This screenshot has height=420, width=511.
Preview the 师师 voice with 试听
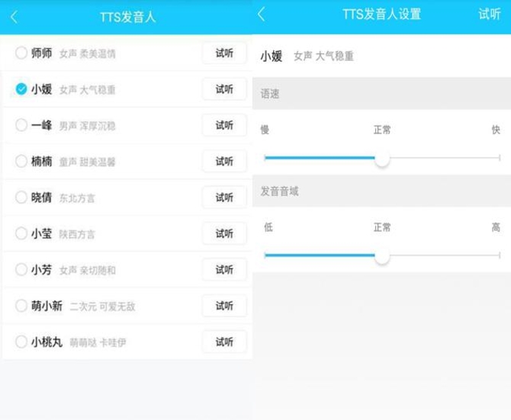(224, 53)
